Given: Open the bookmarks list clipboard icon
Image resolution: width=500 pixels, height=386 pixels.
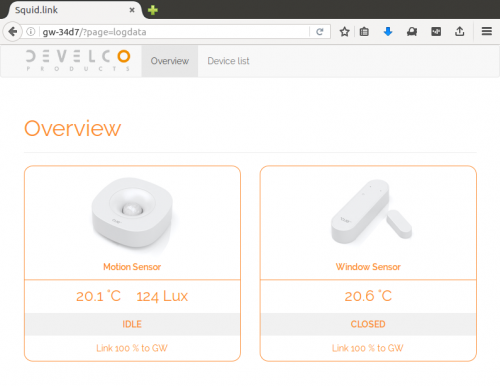Looking at the screenshot, I should click(x=364, y=32).
